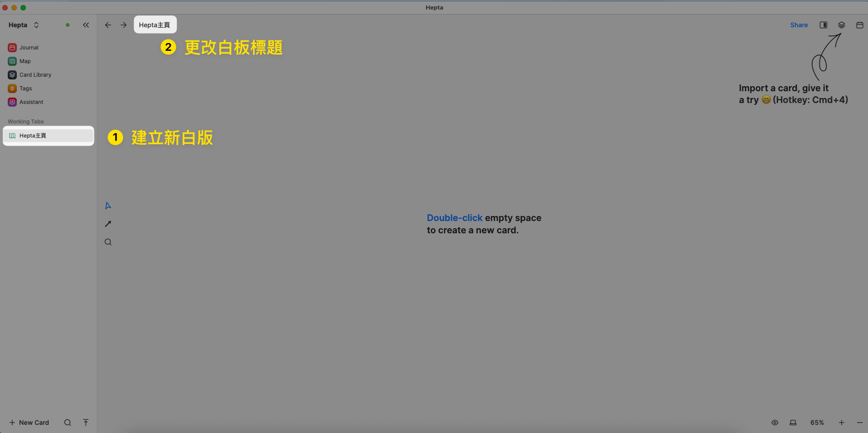Image resolution: width=868 pixels, height=433 pixels.
Task: Open the Journal section in sidebar
Action: coord(29,48)
